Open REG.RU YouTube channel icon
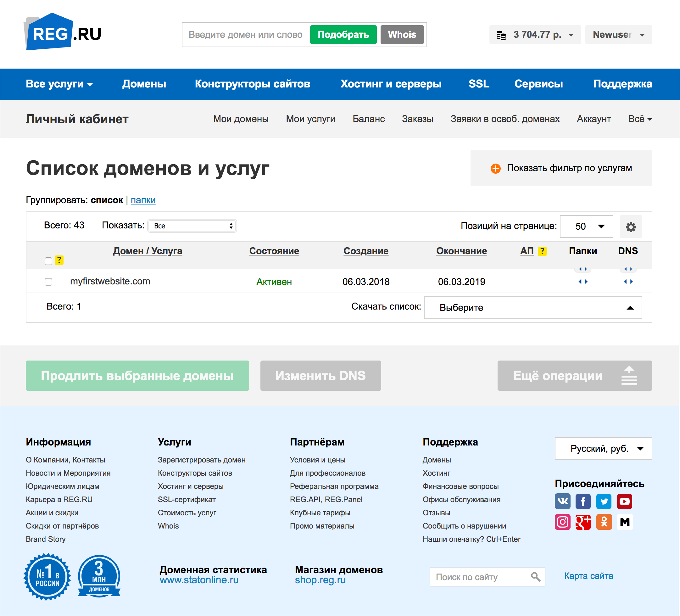 tap(625, 501)
